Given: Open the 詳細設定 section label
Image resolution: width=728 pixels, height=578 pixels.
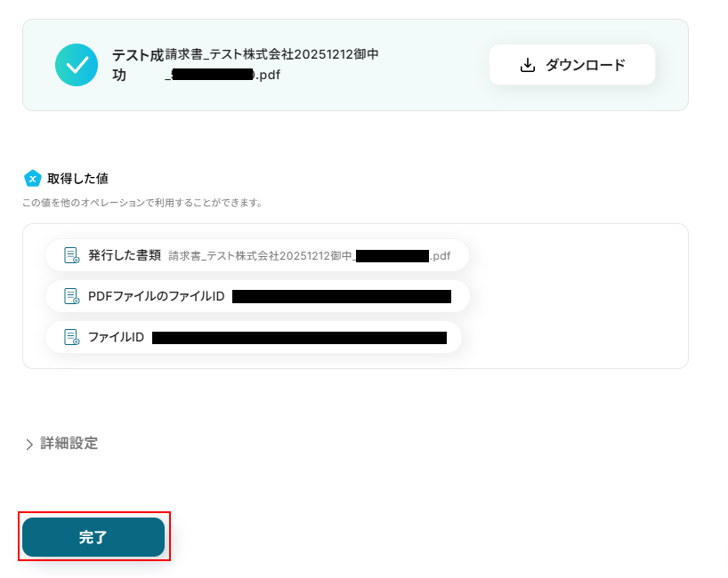Looking at the screenshot, I should tap(69, 443).
